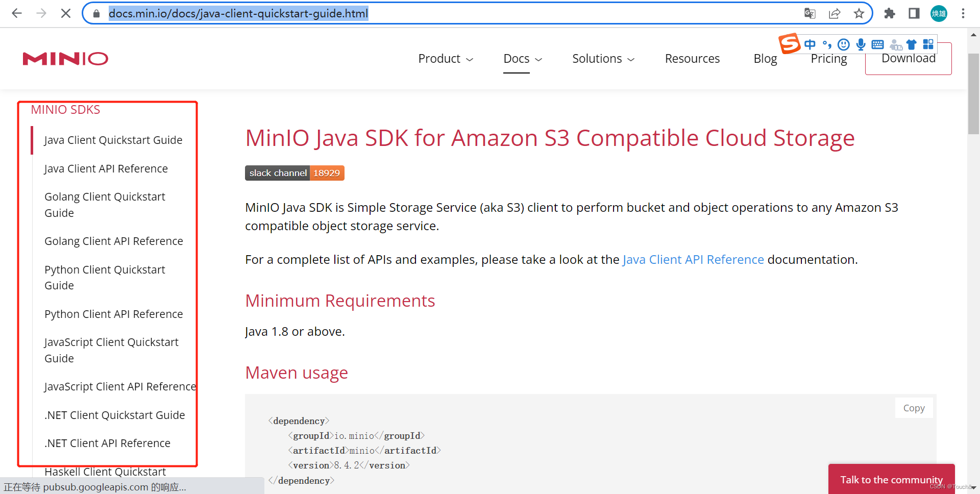980x494 pixels.
Task: Toggle Sogou Chinese/English input mode
Action: [x=810, y=44]
